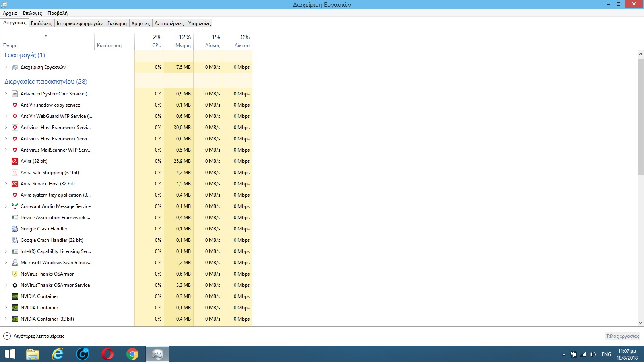Expand Conexant Audio Message Service
This screenshot has height=362, width=644.
coord(6,206)
